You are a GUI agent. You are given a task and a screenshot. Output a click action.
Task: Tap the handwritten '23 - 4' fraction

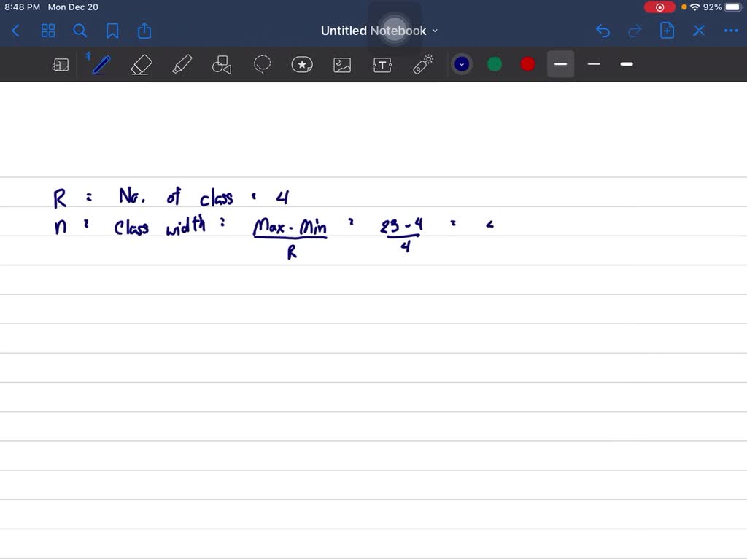[x=402, y=236]
